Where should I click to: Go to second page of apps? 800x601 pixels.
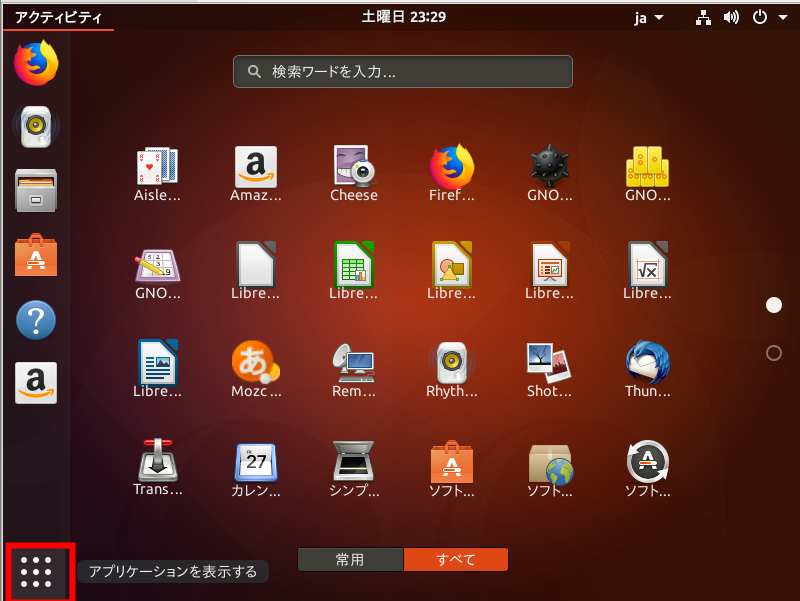coord(773,353)
